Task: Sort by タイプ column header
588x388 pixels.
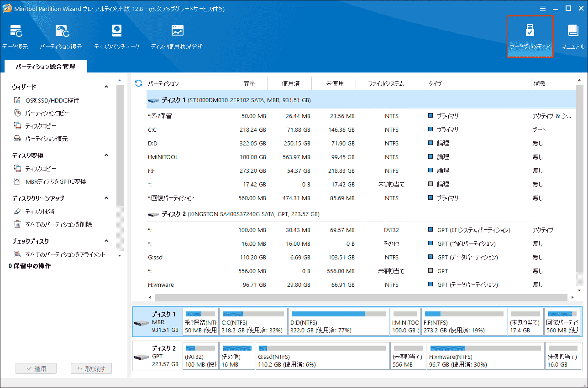Action: pyautogui.click(x=478, y=83)
